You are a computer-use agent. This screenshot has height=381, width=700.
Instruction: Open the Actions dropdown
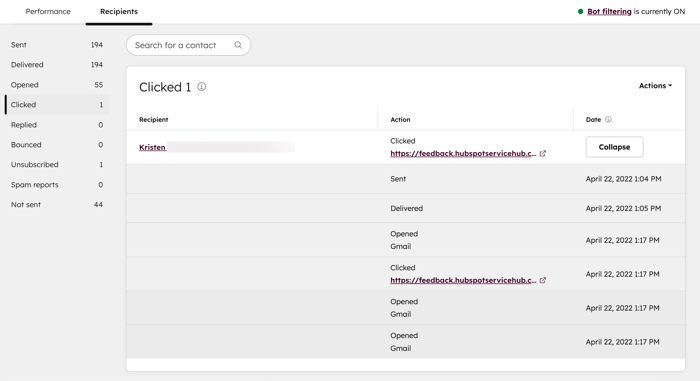coord(655,86)
